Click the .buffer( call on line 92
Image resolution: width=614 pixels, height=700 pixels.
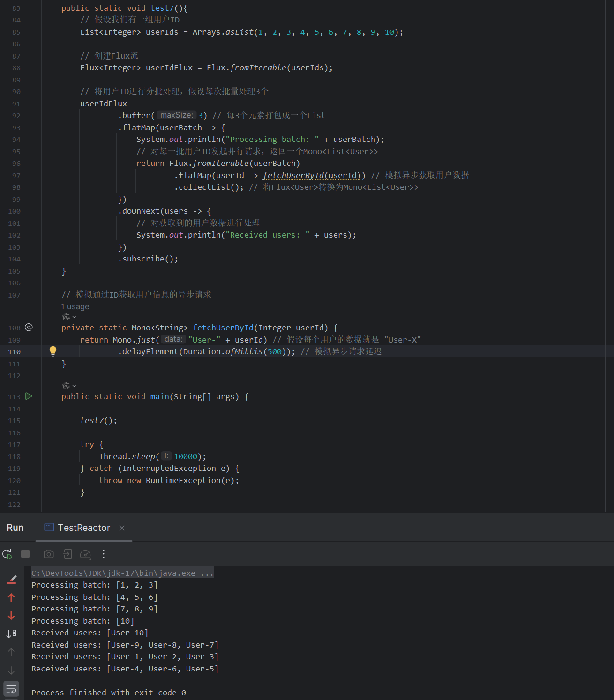click(136, 115)
